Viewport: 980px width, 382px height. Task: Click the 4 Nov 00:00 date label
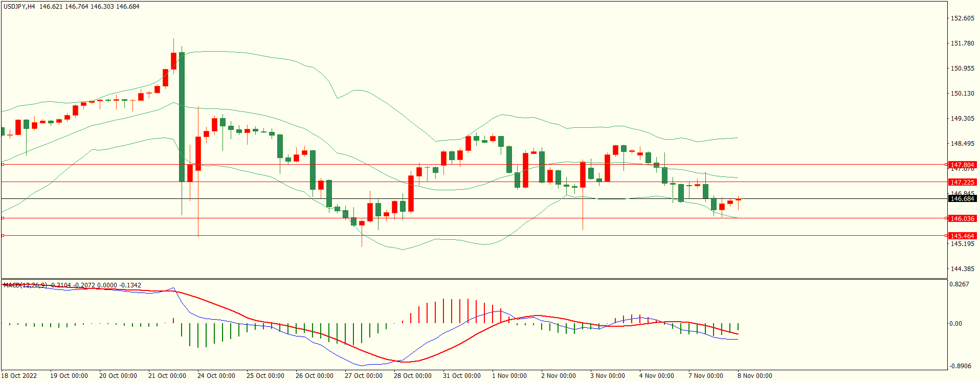656,376
